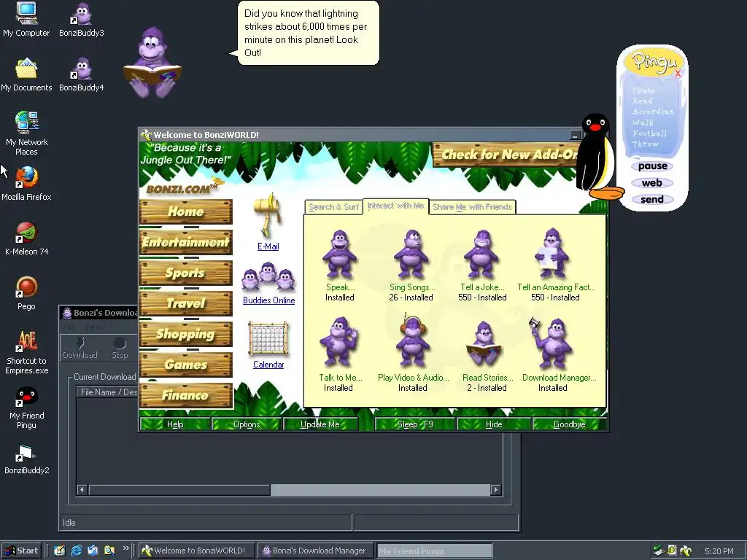Click the Update Me button
The height and width of the screenshot is (560, 747).
pos(320,424)
